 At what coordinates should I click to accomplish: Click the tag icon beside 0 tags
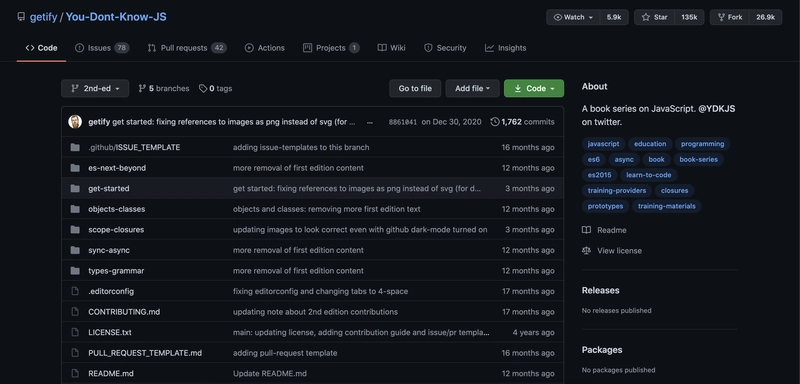click(x=203, y=89)
